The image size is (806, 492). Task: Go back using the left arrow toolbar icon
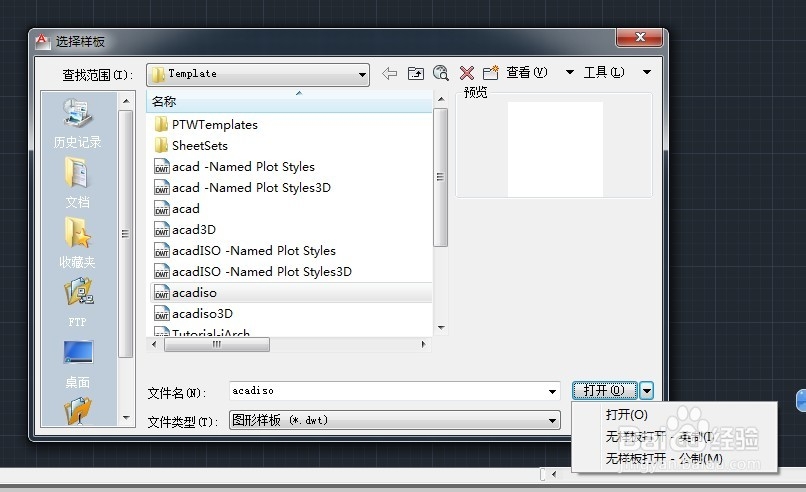pos(390,74)
